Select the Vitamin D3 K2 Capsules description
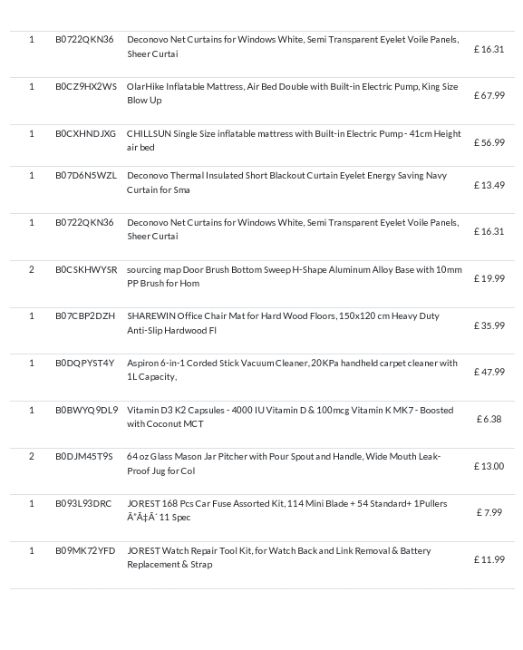This screenshot has height=650, width=523. [290, 417]
